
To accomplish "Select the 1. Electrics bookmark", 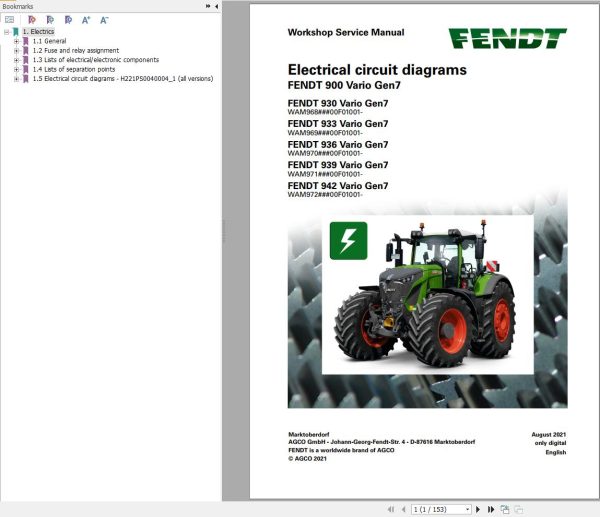I will point(38,32).
